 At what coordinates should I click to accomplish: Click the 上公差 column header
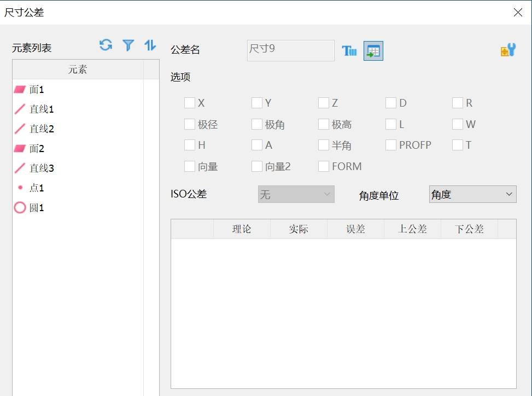coord(413,229)
